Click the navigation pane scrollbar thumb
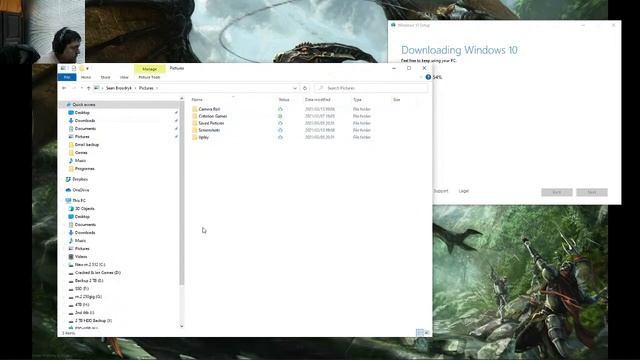 [x=182, y=194]
